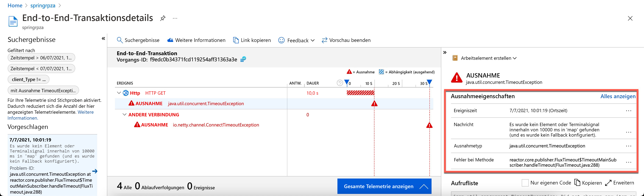644x196 pixels.
Task: Click the Link kopieren copy icon
Action: click(x=236, y=40)
